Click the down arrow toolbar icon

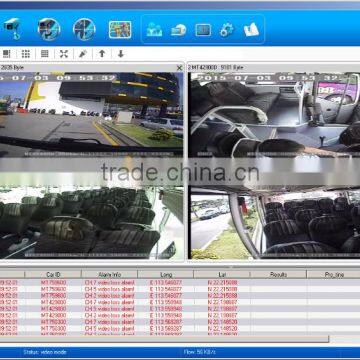tap(121, 54)
